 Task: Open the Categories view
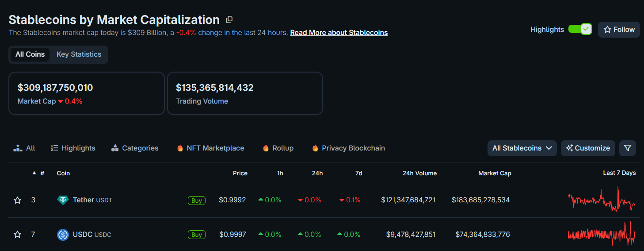click(x=135, y=148)
